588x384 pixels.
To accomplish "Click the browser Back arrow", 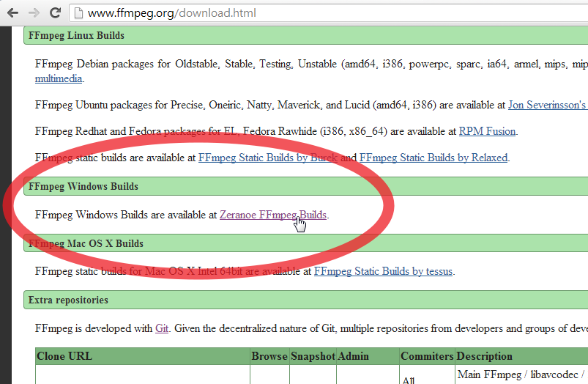I will 12,13.
